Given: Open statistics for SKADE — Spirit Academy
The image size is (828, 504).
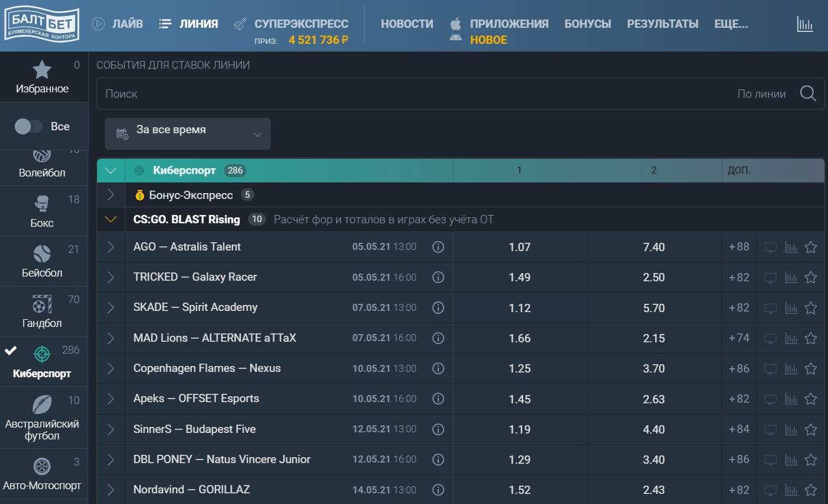Looking at the screenshot, I should point(791,308).
